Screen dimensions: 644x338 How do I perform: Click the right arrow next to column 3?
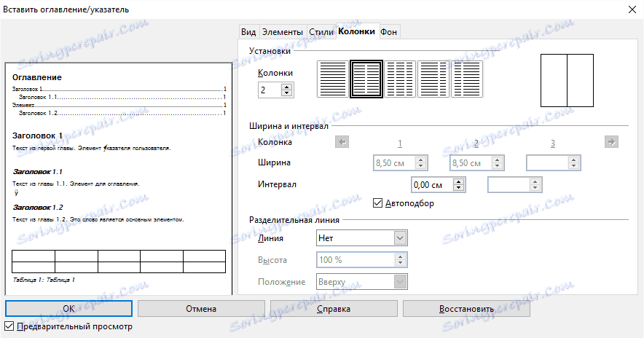611,142
